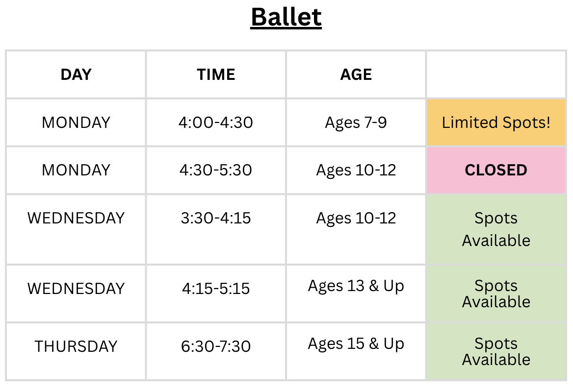Screen dimensions: 573x392
Task: Click the Monday 4:30-5:30 time cell
Action: click(x=216, y=170)
